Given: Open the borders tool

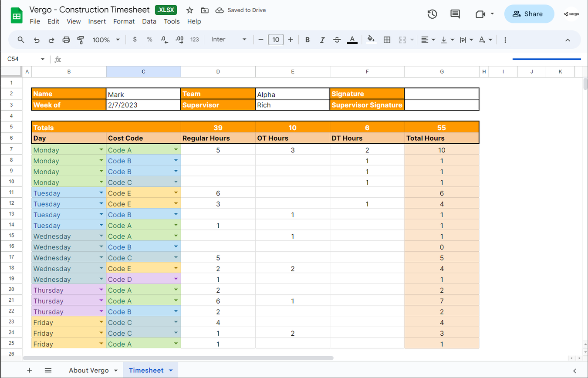Looking at the screenshot, I should [x=387, y=40].
